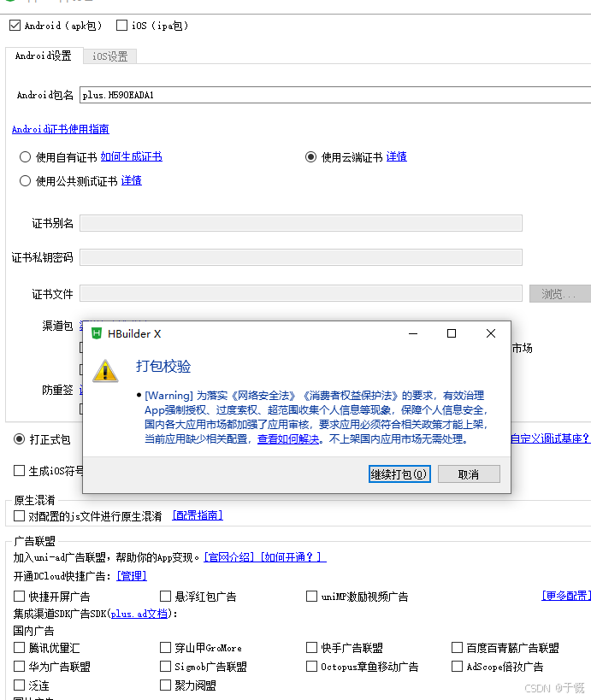Check AdScope倍孜广告 checkbox

(457, 666)
